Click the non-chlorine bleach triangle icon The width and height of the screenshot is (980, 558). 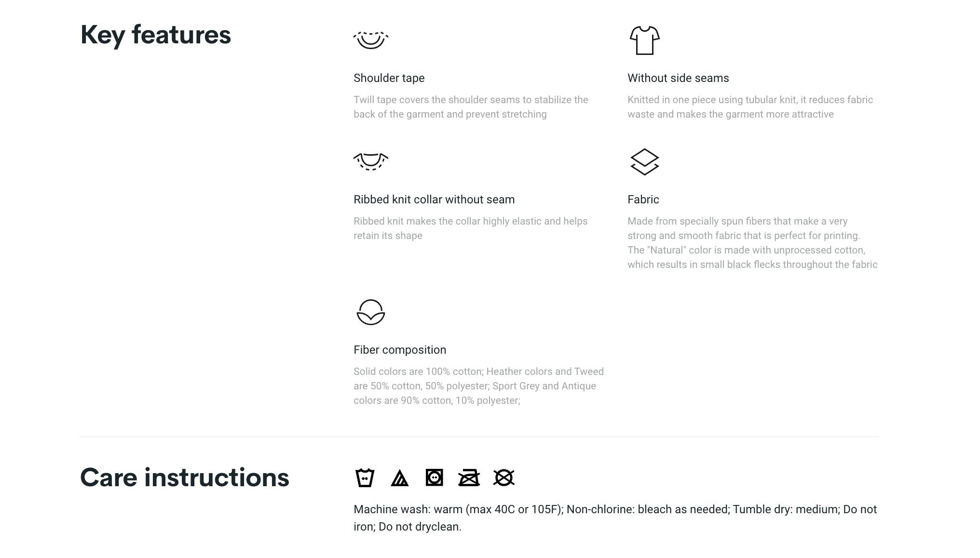400,478
